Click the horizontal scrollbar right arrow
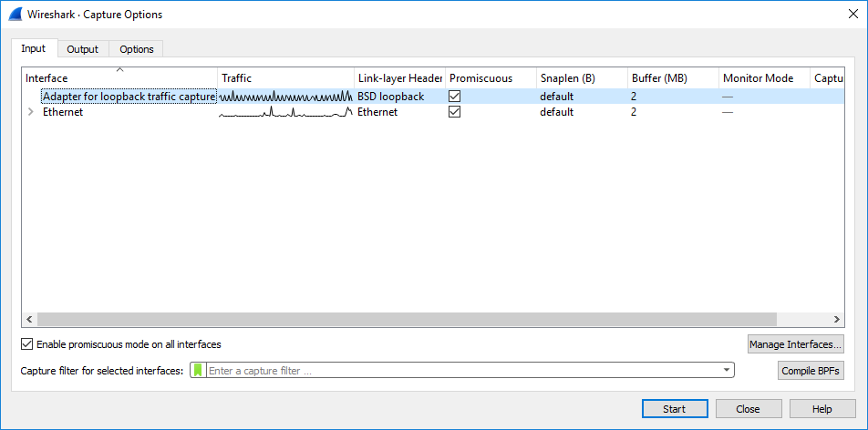The image size is (868, 430). click(x=838, y=320)
